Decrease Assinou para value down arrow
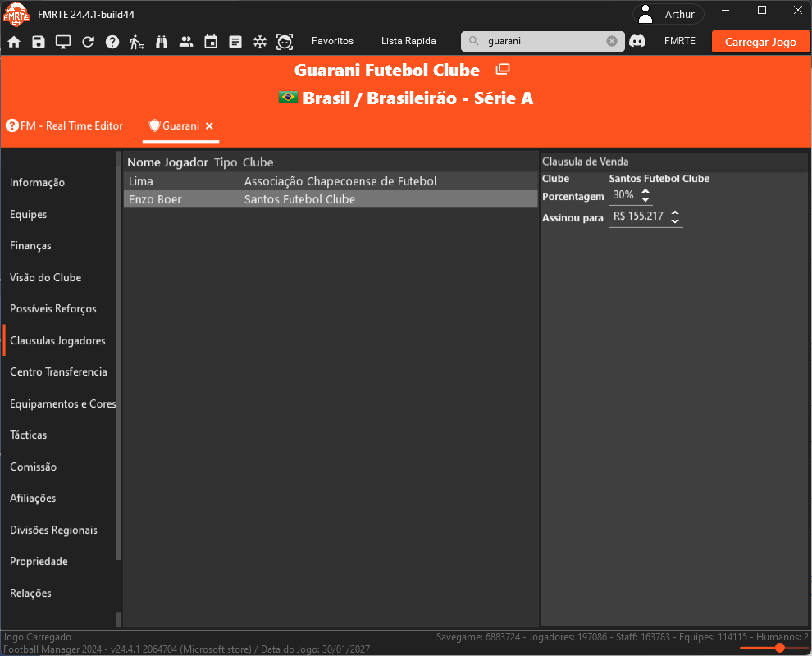 675,221
